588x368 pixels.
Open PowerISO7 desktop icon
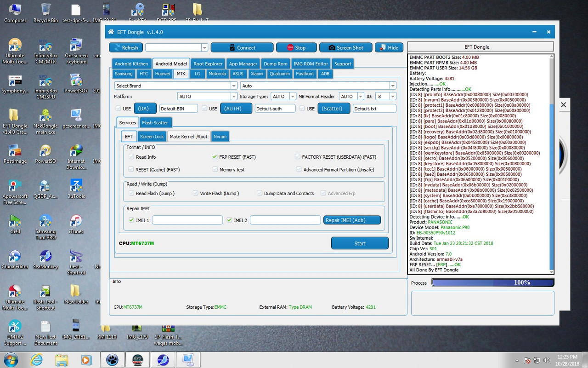tap(76, 84)
